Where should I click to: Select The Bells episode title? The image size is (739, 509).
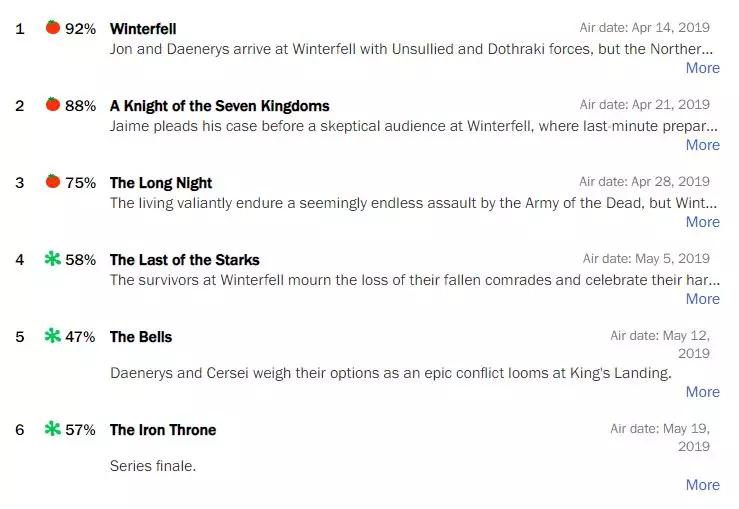click(x=141, y=337)
